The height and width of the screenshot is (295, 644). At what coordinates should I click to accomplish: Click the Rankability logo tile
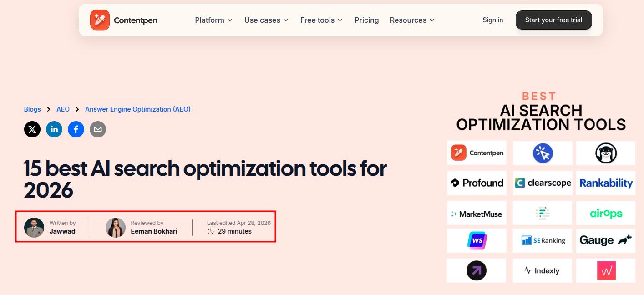click(x=606, y=183)
